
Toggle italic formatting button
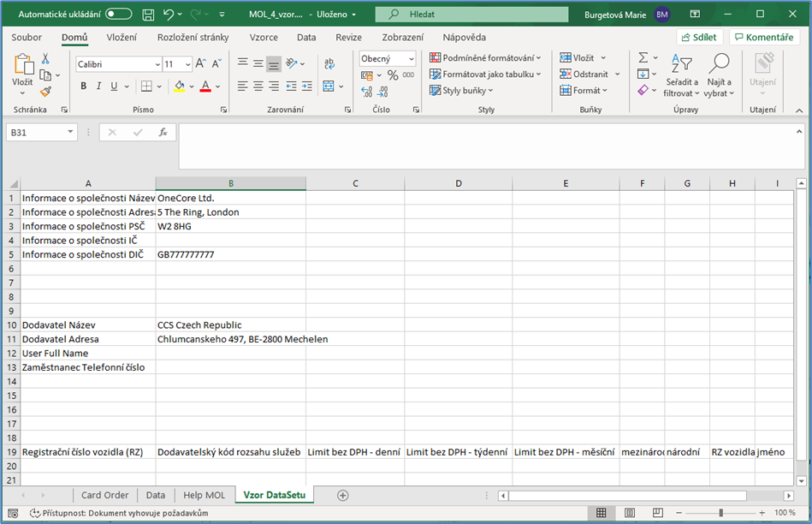(x=99, y=86)
